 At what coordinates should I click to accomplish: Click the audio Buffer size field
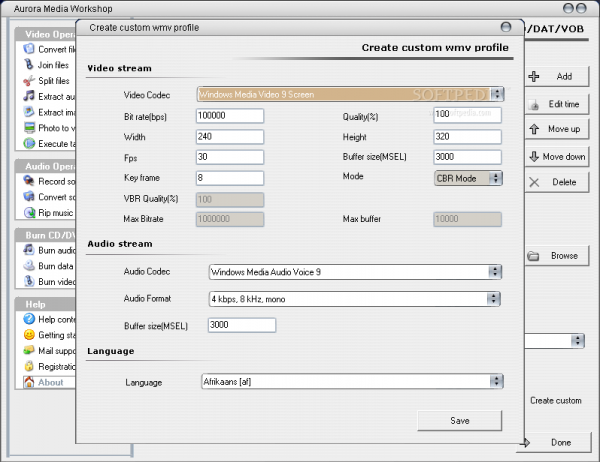241,325
